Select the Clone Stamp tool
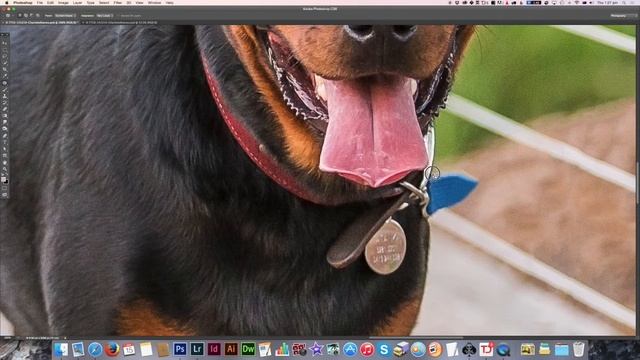Image resolution: width=640 pixels, height=360 pixels. click(4, 96)
